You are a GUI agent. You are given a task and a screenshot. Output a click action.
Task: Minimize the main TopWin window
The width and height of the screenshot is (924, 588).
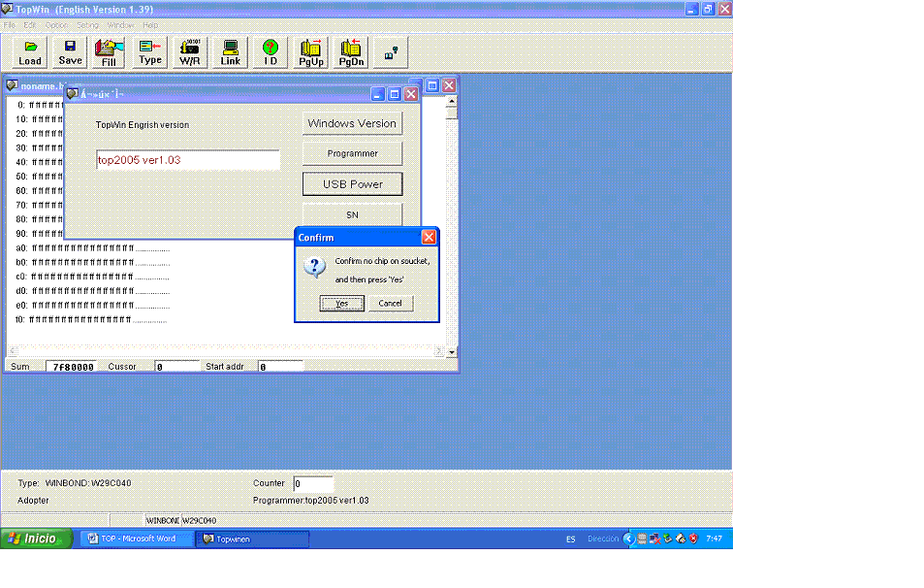coord(691,9)
